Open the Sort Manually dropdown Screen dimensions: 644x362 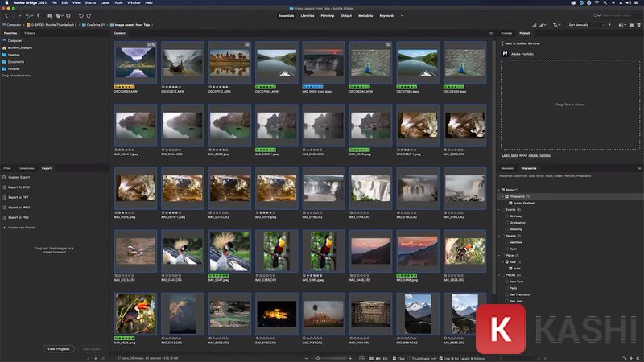pyautogui.click(x=586, y=25)
